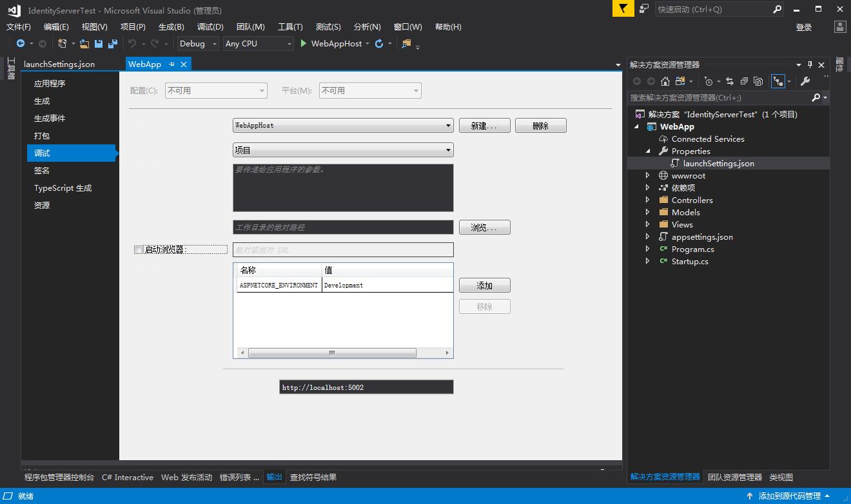
Task: Open Properties wrench icon in Solution Explorer
Action: point(805,81)
